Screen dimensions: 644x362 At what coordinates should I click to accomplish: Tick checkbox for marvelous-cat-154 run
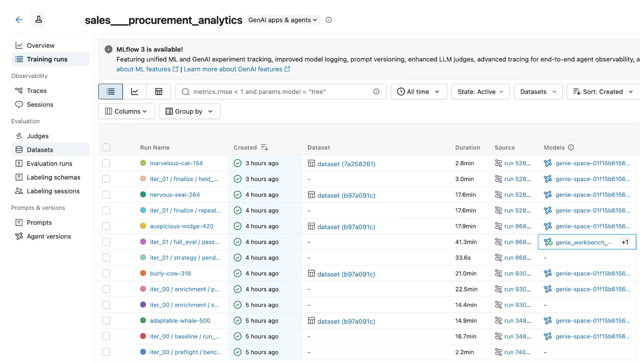click(106, 163)
